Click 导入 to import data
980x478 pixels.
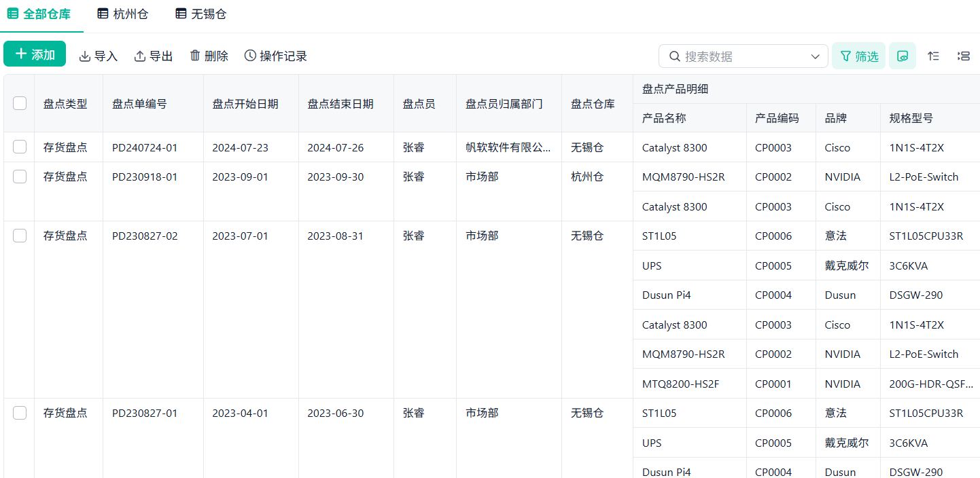(x=99, y=56)
